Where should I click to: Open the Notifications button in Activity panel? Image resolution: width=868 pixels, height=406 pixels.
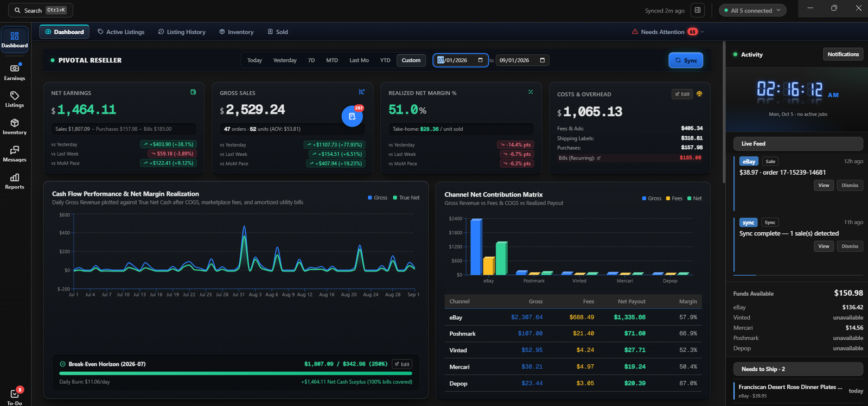pos(843,54)
